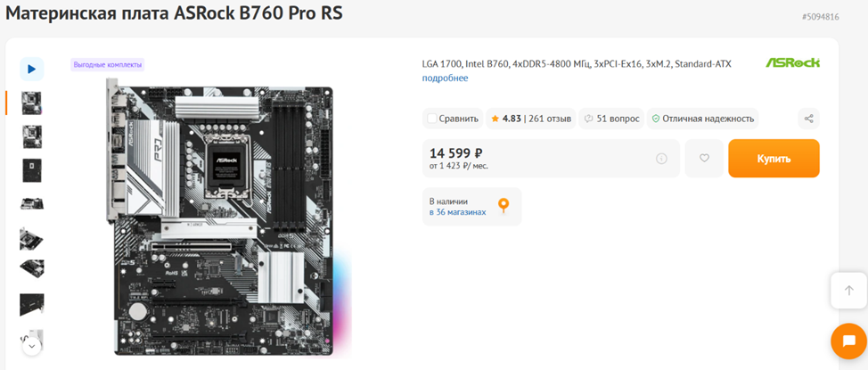
Task: Click the Отличная надежность badge
Action: pos(703,118)
